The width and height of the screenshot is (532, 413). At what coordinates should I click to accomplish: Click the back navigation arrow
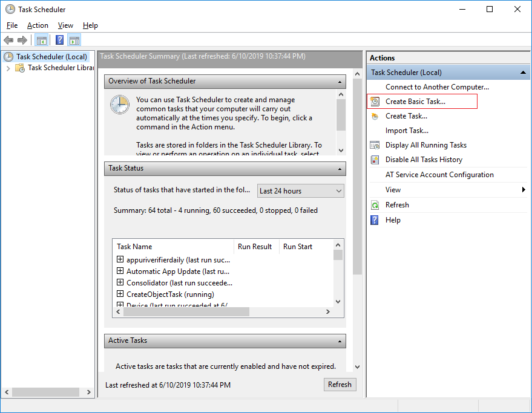click(8, 40)
